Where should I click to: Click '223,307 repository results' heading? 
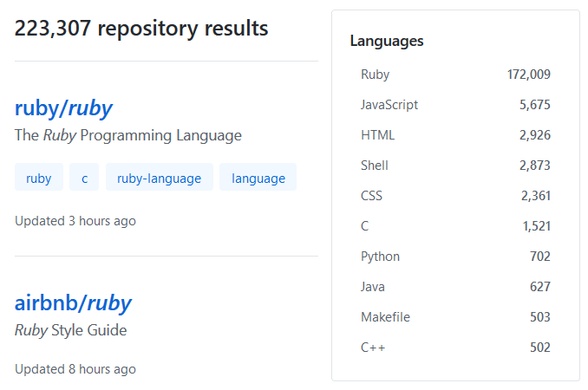click(141, 29)
